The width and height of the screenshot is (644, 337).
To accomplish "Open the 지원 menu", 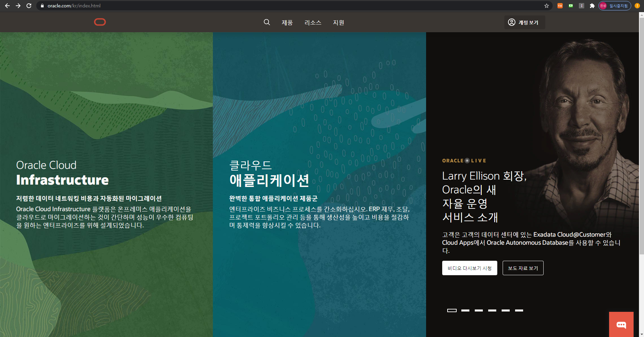I will point(338,22).
